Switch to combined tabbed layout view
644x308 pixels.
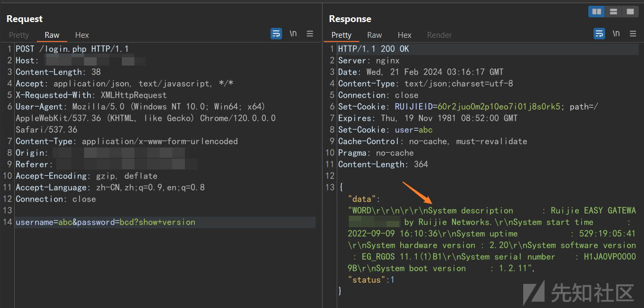pyautogui.click(x=629, y=11)
